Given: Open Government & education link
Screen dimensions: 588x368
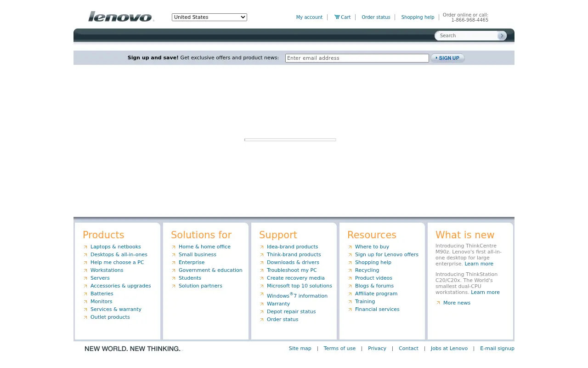Looking at the screenshot, I should coord(210,270).
